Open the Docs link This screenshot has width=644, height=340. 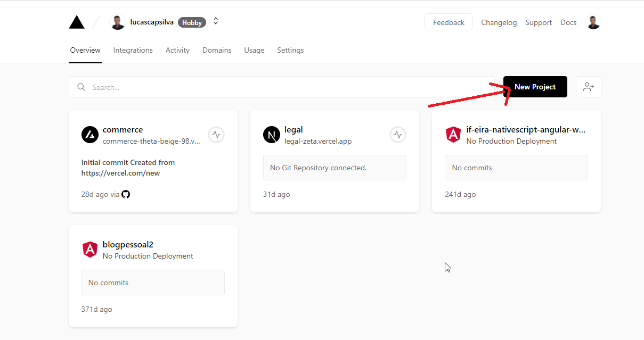click(x=568, y=22)
